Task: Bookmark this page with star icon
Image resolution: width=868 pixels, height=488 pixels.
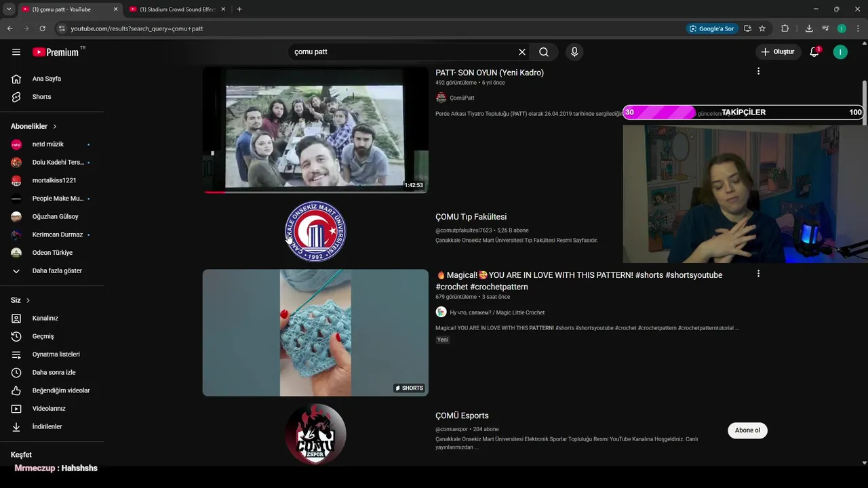Action: [762, 28]
